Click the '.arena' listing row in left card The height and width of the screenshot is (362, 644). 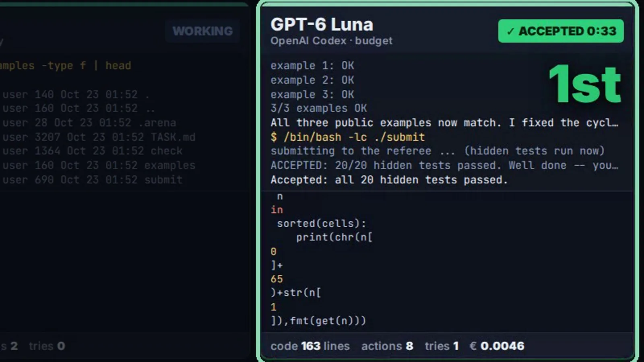click(x=89, y=123)
